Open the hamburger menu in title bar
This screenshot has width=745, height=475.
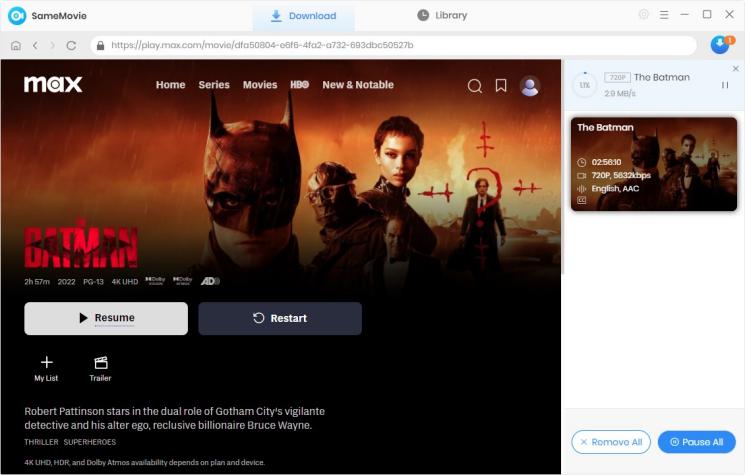click(x=664, y=15)
